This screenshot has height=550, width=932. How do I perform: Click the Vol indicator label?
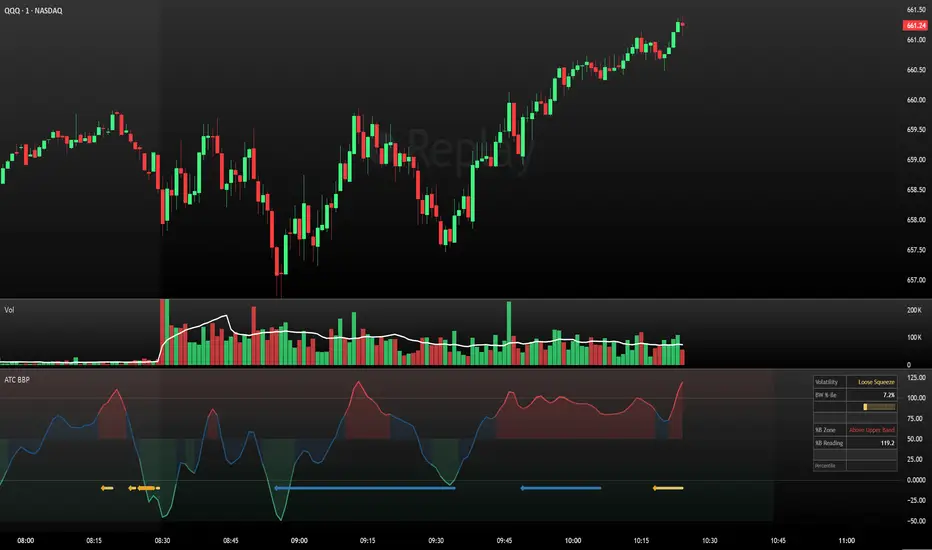[x=9, y=310]
